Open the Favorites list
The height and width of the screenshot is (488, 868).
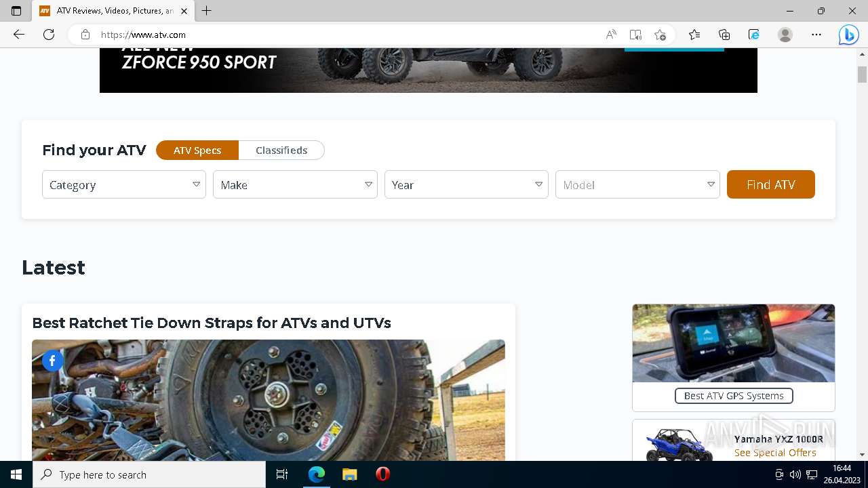pyautogui.click(x=694, y=35)
